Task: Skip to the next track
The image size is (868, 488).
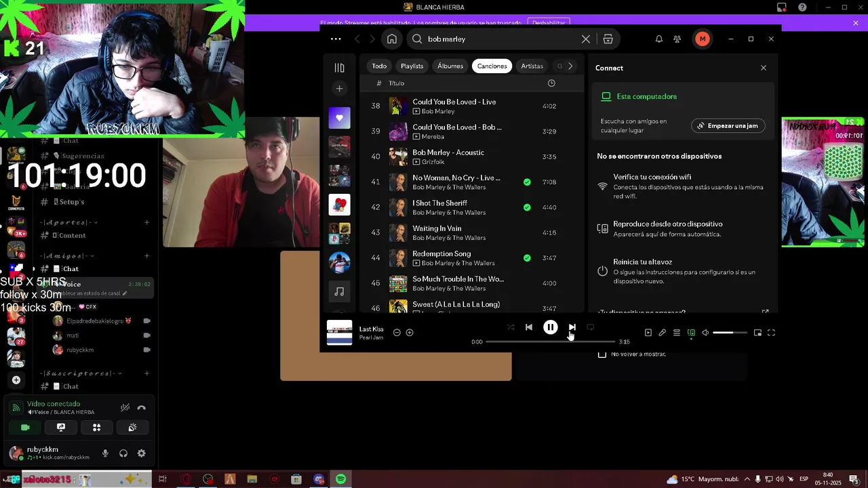Action: coord(572,327)
